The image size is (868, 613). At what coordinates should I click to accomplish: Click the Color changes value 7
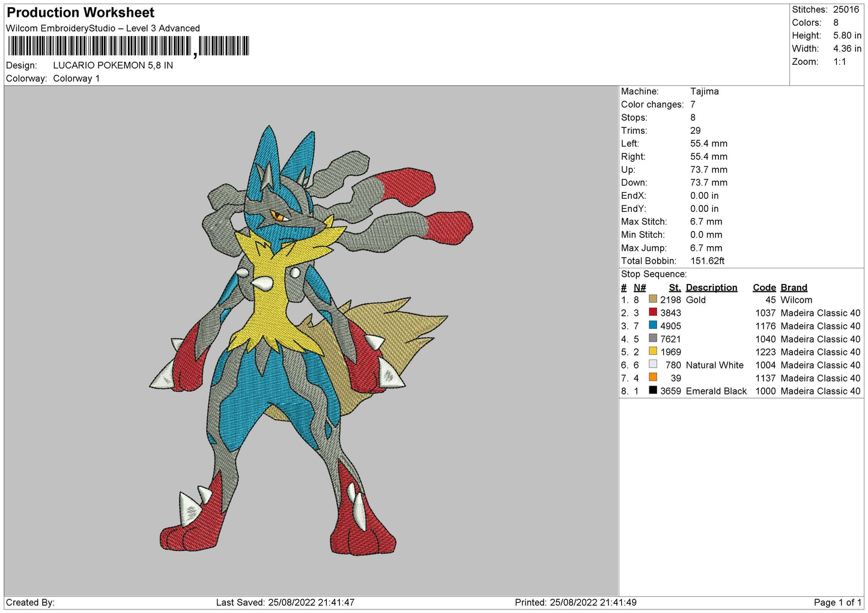(693, 104)
